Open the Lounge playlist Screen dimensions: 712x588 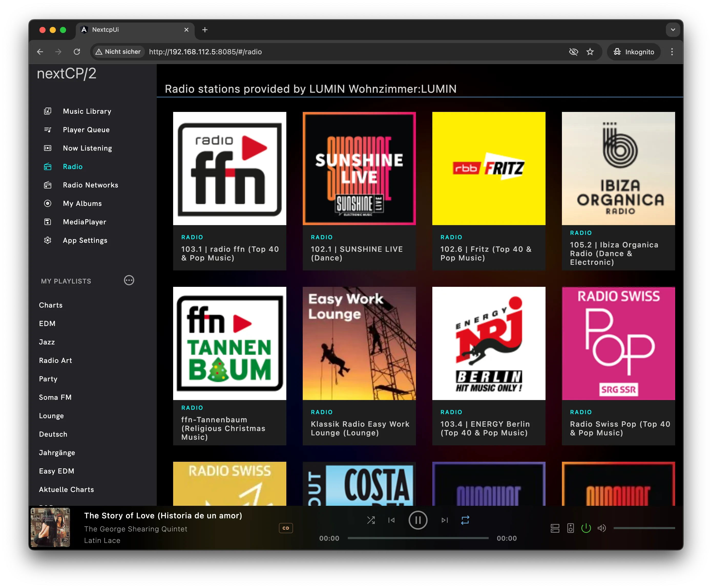pos(51,416)
